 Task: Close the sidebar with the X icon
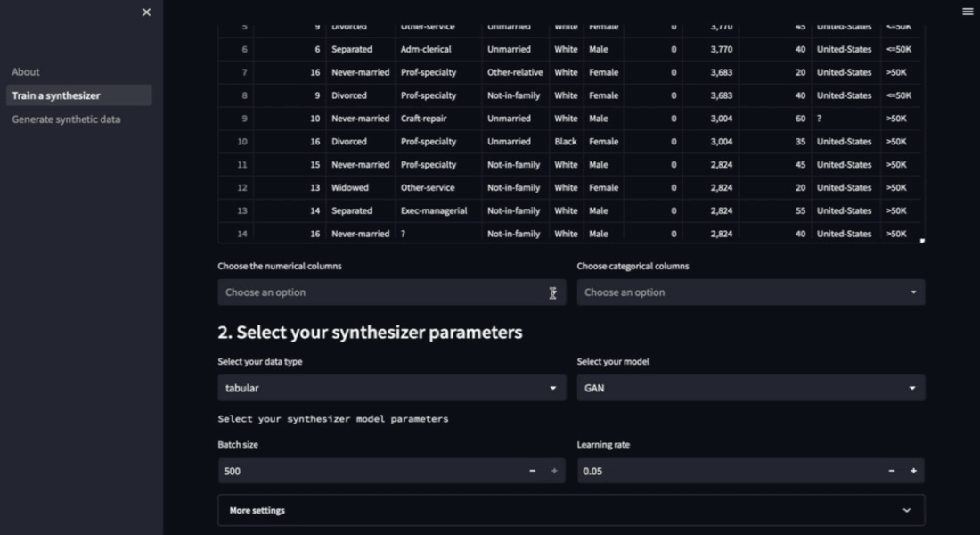tap(147, 12)
